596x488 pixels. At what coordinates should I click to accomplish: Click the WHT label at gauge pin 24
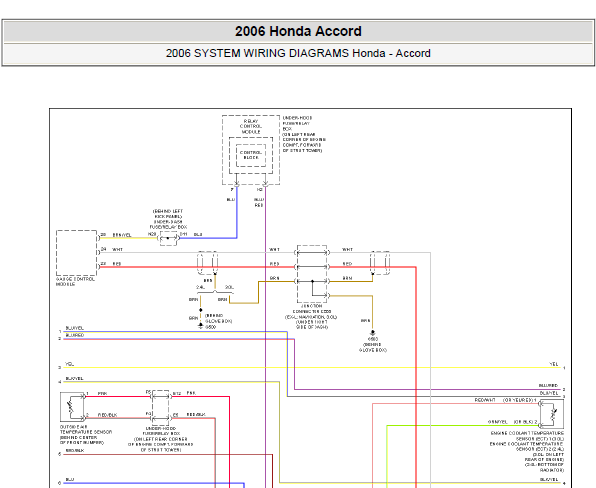coord(117,250)
